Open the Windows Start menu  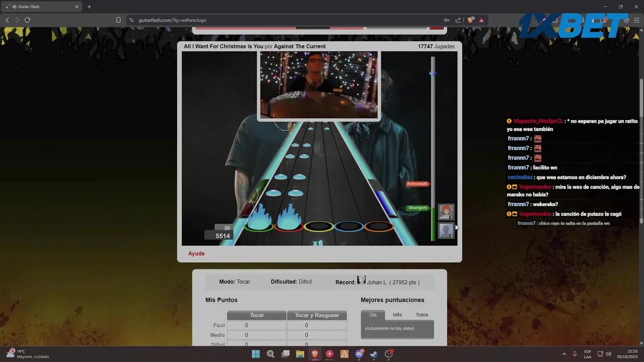(256, 354)
